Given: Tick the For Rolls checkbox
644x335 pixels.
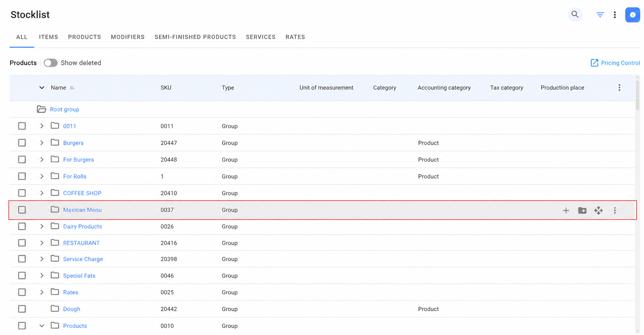Looking at the screenshot, I should click(x=22, y=176).
